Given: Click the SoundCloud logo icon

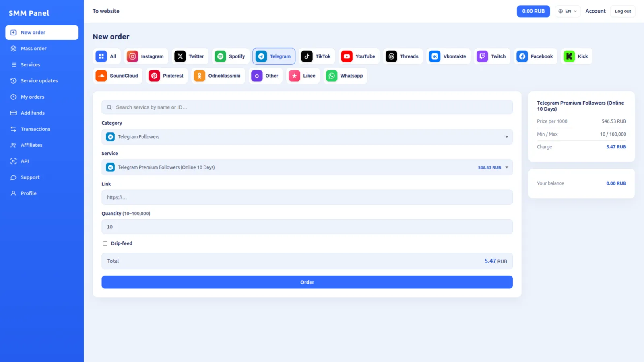Looking at the screenshot, I should coord(101,76).
